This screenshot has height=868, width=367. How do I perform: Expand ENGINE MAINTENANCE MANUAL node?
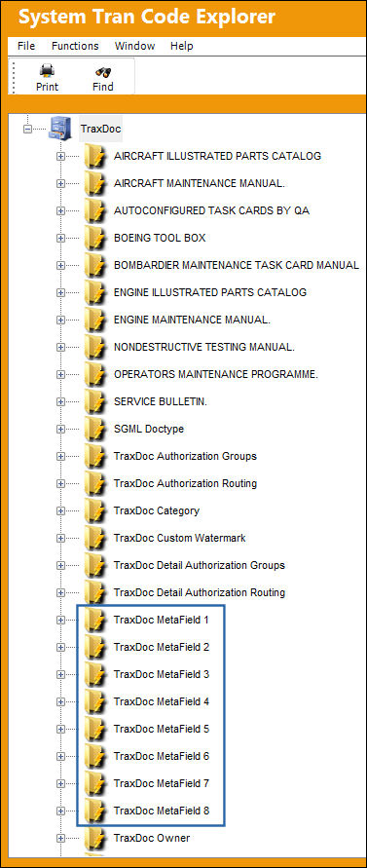pyautogui.click(x=60, y=320)
